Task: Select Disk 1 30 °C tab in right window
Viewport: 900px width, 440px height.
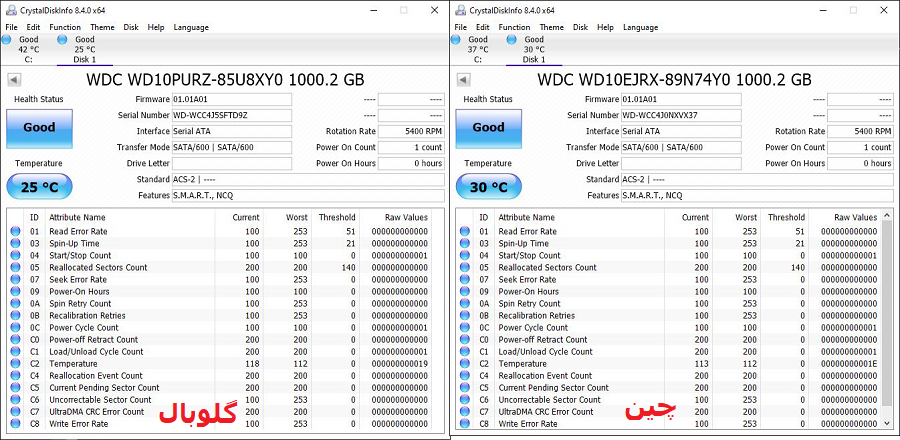Action: pyautogui.click(x=534, y=49)
